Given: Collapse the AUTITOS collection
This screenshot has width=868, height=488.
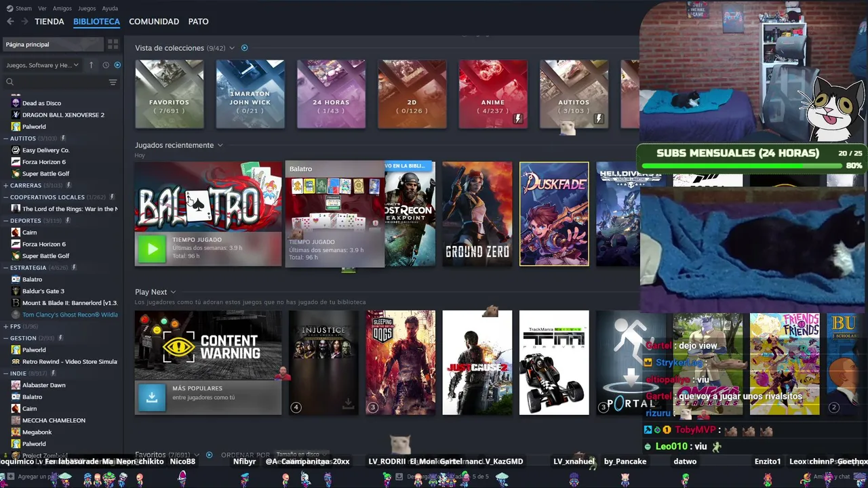Looking at the screenshot, I should [6, 138].
